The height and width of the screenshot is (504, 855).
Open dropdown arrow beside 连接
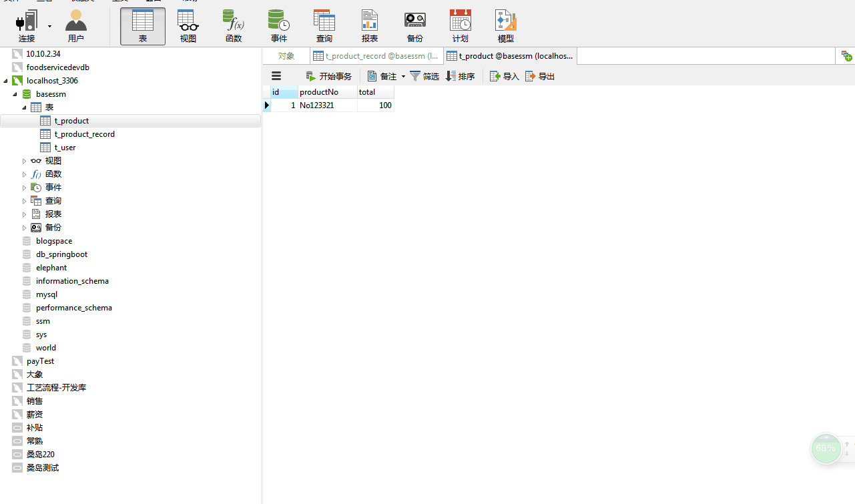point(49,27)
